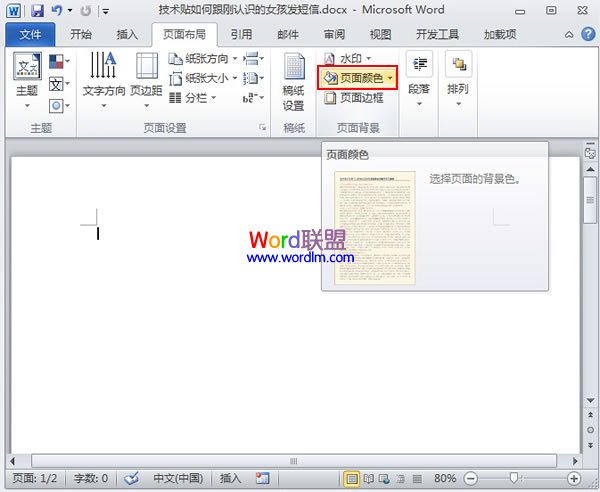The height and width of the screenshot is (492, 600).
Task: Click the word count 字数: 0 status
Action: [x=91, y=478]
